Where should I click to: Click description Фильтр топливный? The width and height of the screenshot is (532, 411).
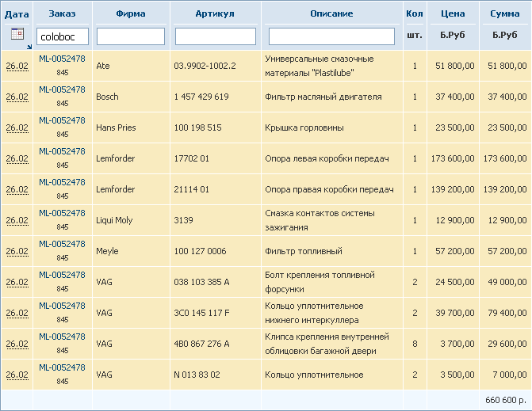[304, 251]
